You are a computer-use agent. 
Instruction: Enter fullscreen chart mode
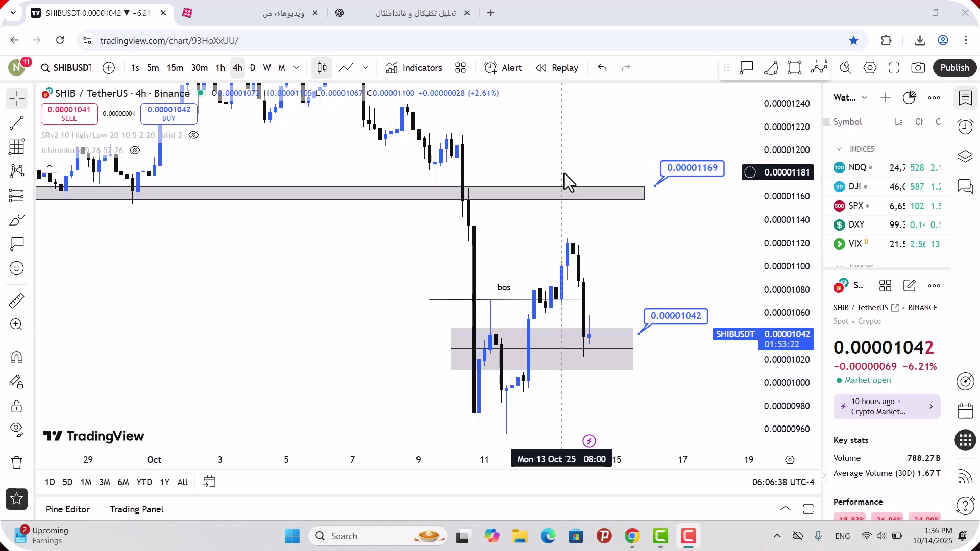(x=894, y=68)
